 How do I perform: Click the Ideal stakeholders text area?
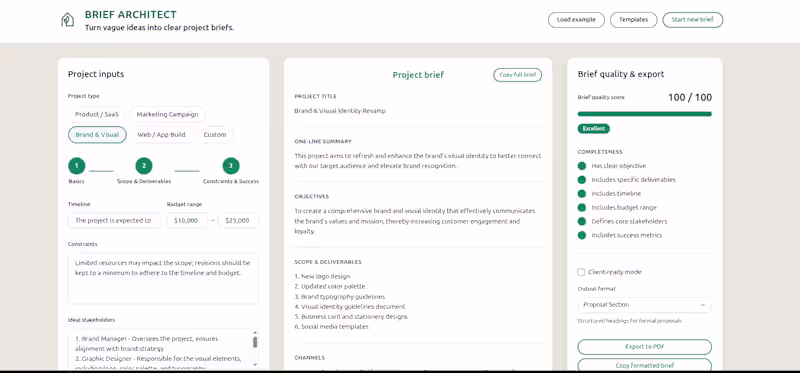(x=163, y=350)
